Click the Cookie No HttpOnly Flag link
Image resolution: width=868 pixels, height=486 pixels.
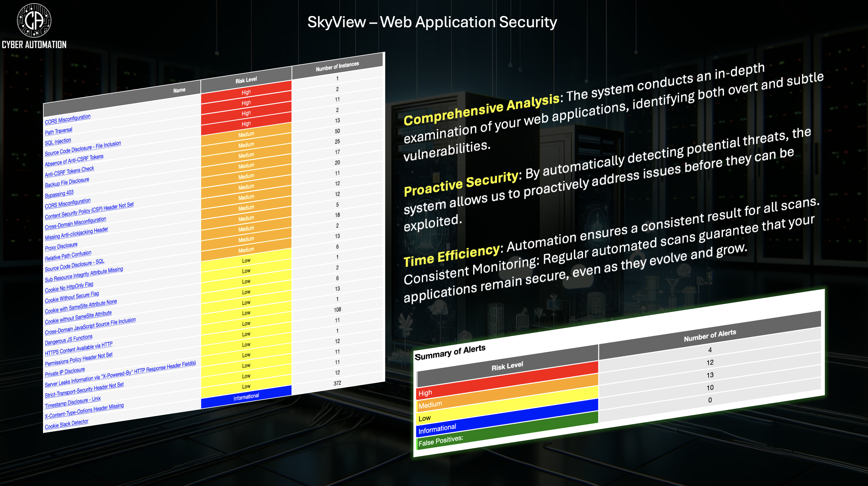coord(69,288)
